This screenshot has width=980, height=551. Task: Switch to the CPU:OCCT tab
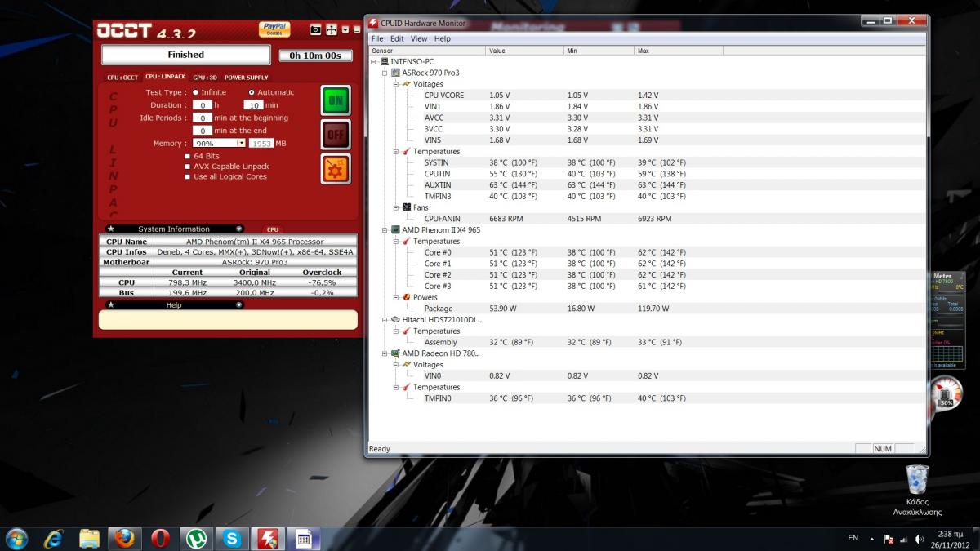tap(122, 78)
